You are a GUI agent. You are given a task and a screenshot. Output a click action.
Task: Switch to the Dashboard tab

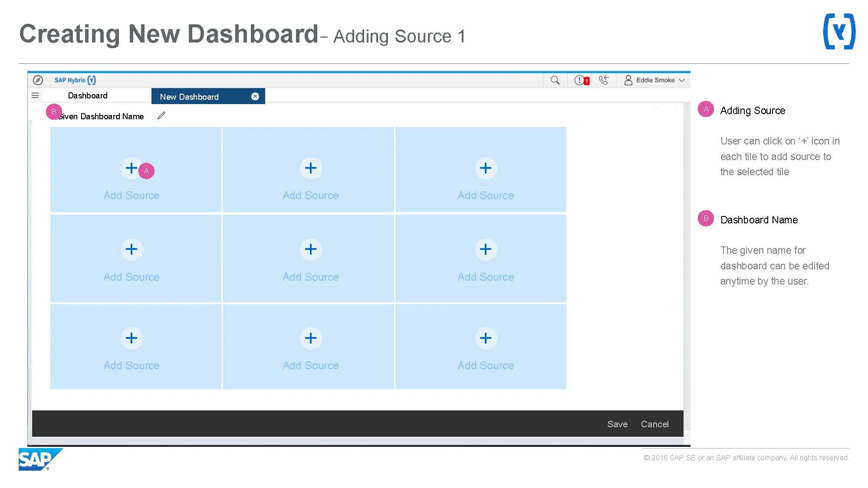coord(88,96)
